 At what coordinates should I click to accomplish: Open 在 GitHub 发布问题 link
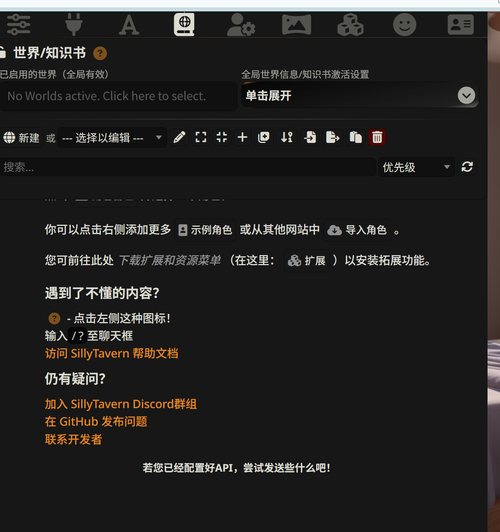point(96,422)
